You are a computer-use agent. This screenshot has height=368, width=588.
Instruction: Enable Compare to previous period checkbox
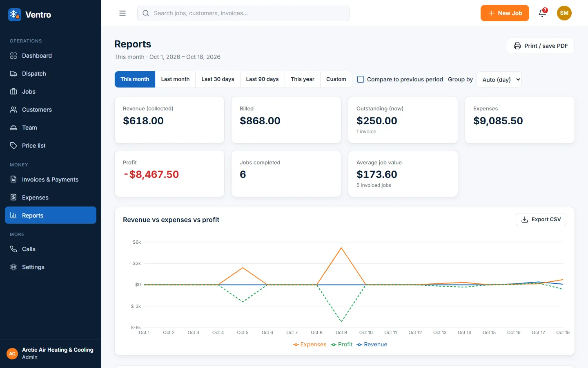click(361, 79)
